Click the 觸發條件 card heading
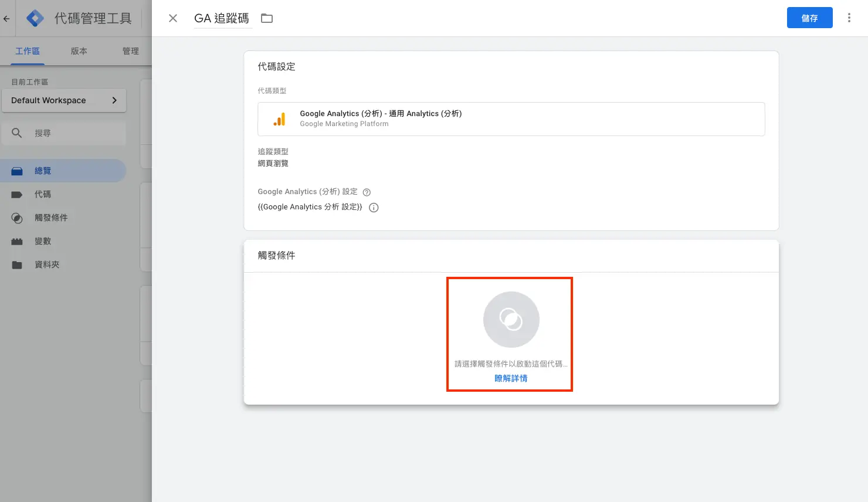Viewport: 868px width, 502px height. click(x=276, y=256)
